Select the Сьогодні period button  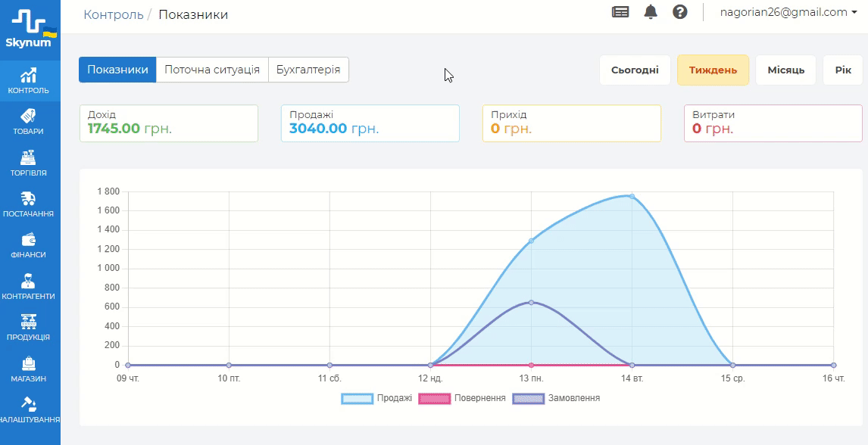tap(635, 70)
